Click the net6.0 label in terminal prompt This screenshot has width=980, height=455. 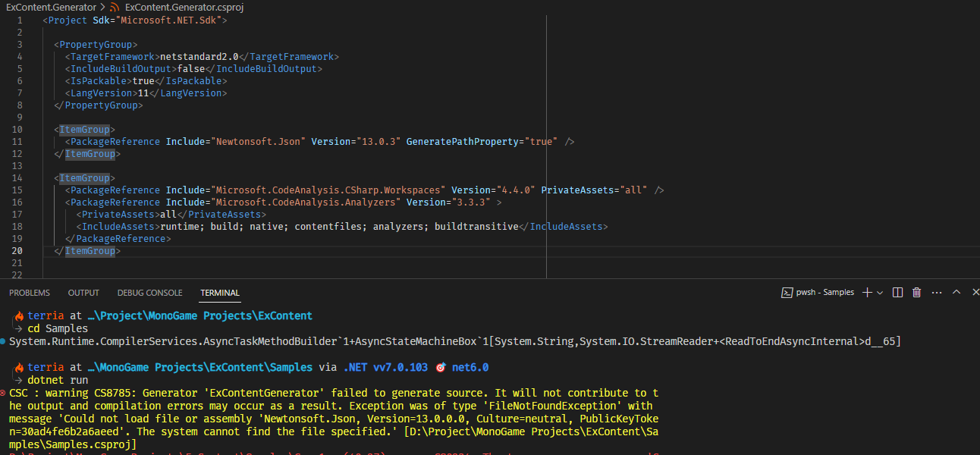coord(470,368)
